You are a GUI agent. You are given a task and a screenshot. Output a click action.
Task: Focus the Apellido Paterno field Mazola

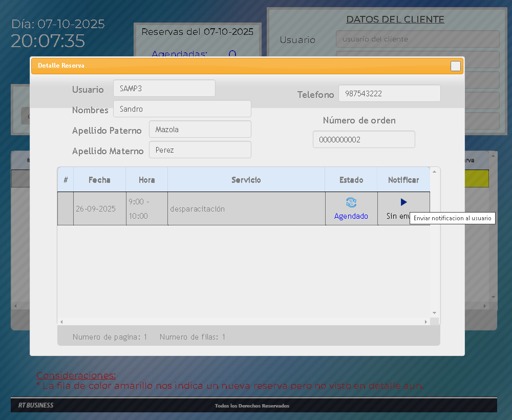200,129
